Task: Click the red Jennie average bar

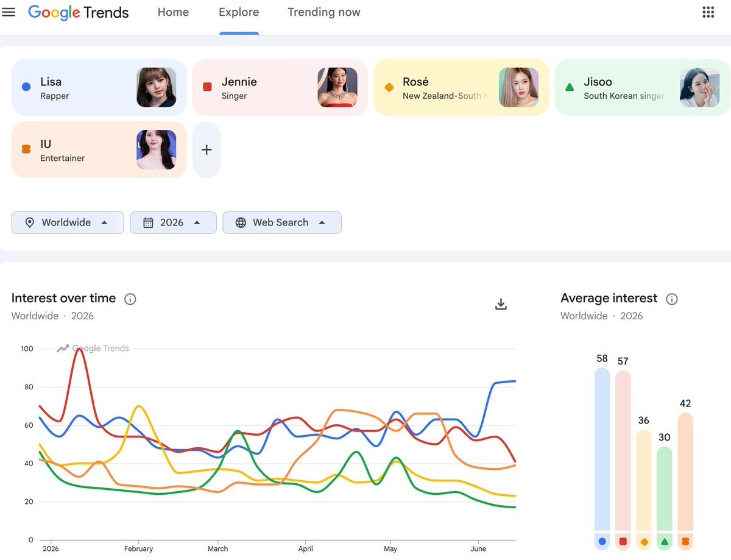Action: [x=623, y=450]
